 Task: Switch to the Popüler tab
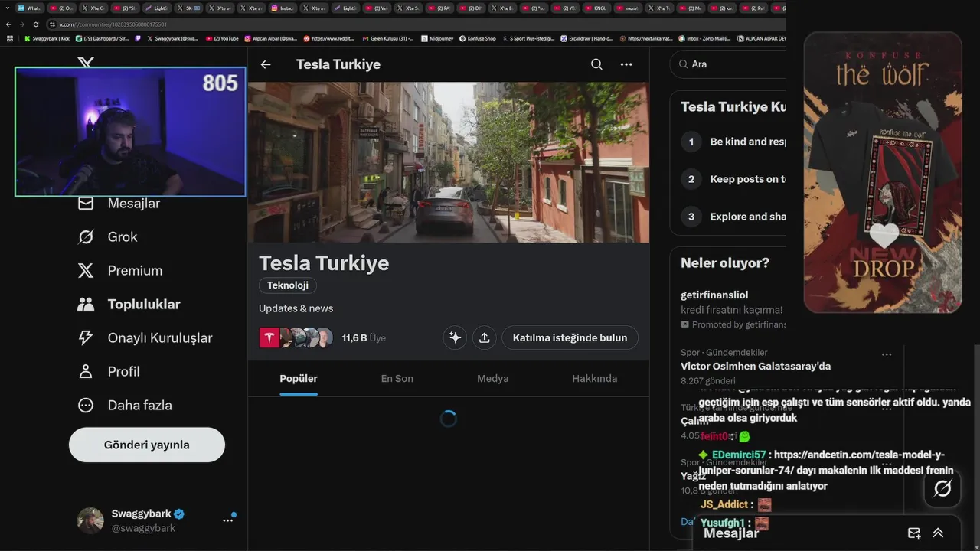tap(299, 378)
